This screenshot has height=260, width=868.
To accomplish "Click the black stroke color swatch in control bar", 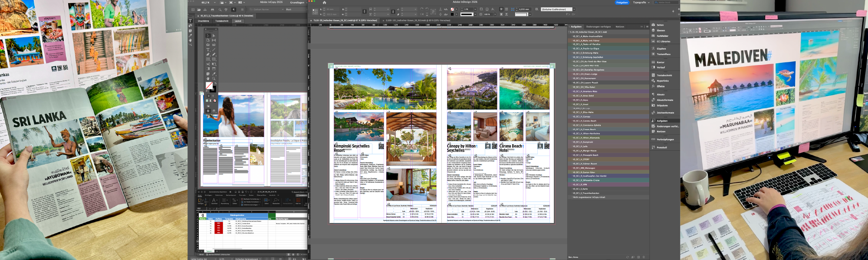I will tap(452, 14).
